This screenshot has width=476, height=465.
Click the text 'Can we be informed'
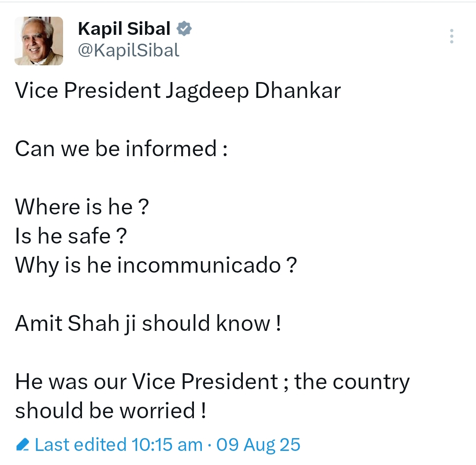pos(115,149)
